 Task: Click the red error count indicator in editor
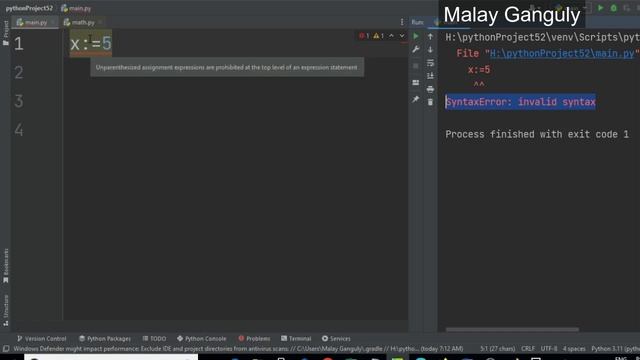click(364, 36)
